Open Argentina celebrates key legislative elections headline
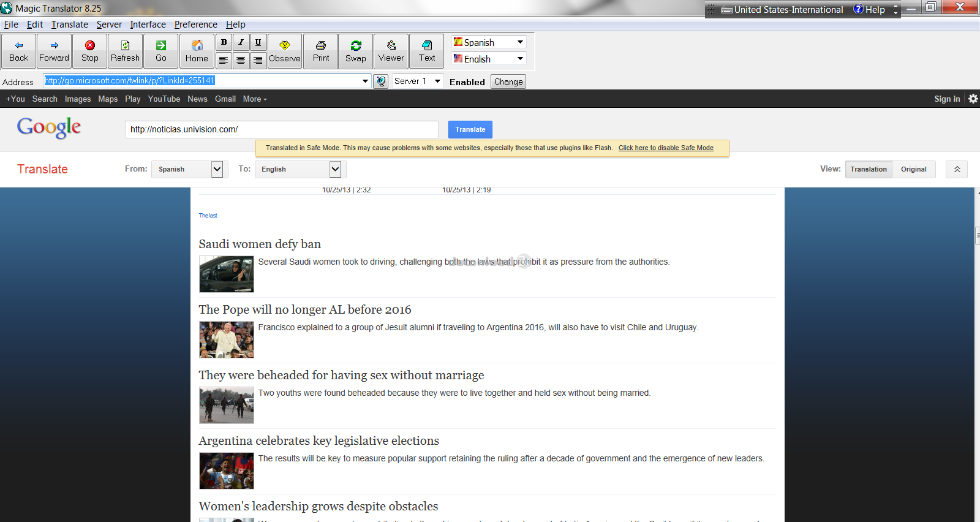980x522 pixels. [319, 441]
